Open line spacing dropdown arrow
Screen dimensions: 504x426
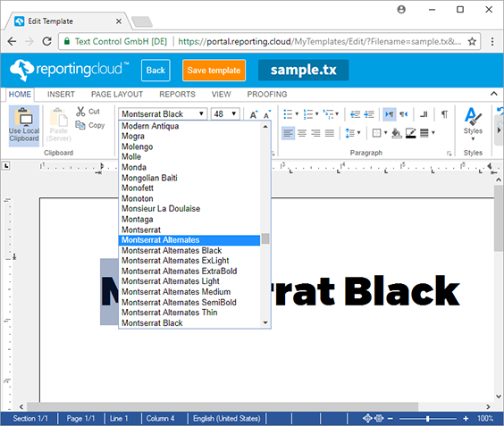358,132
